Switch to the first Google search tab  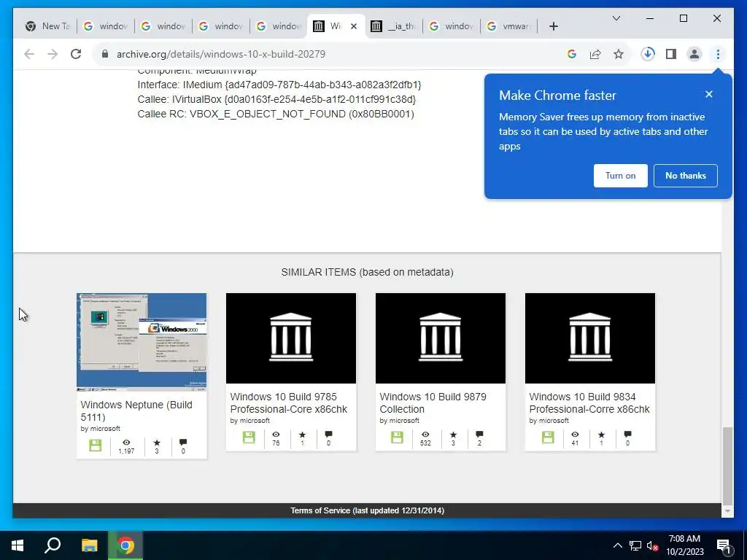[106, 26]
